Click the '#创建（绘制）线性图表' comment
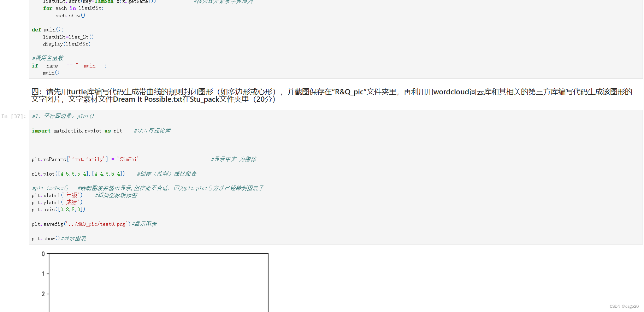The width and height of the screenshot is (644, 312). click(x=167, y=174)
